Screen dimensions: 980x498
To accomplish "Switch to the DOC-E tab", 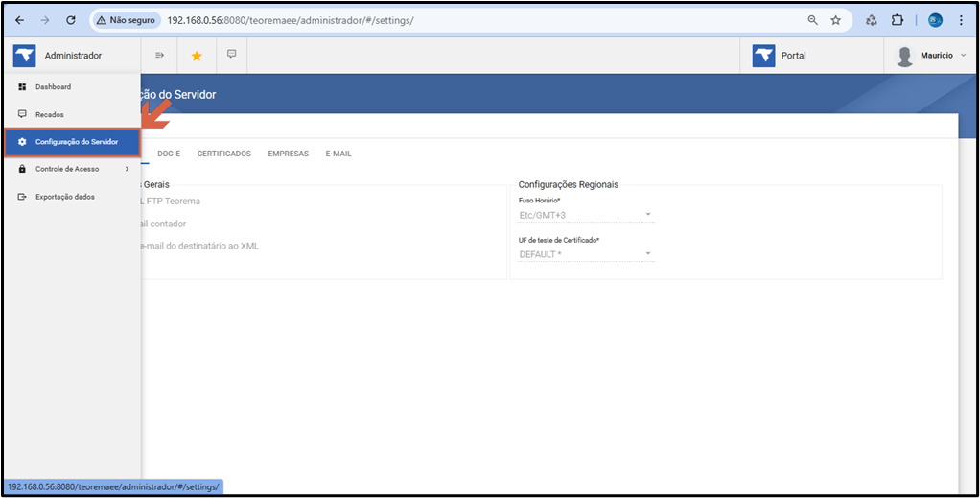I will click(x=169, y=154).
